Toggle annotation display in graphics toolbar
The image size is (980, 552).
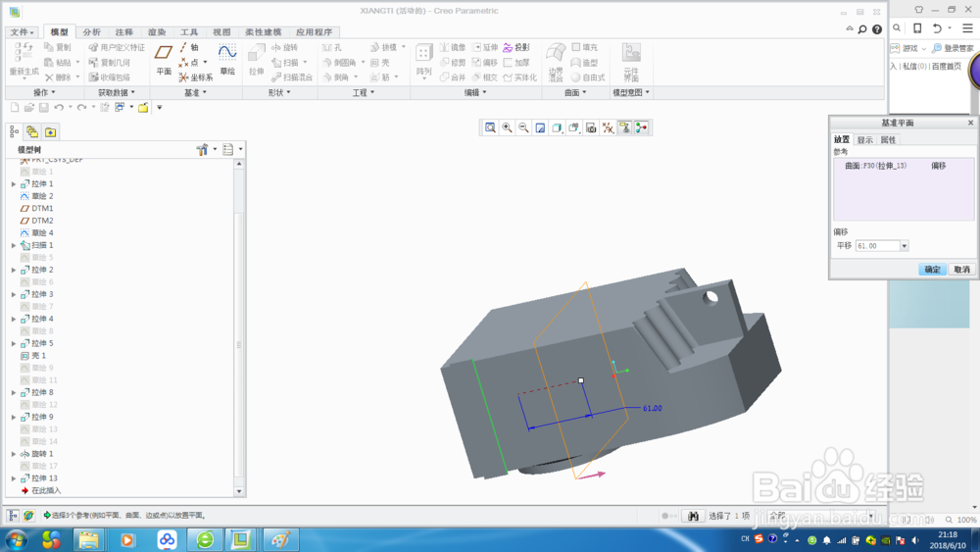pyautogui.click(x=624, y=127)
